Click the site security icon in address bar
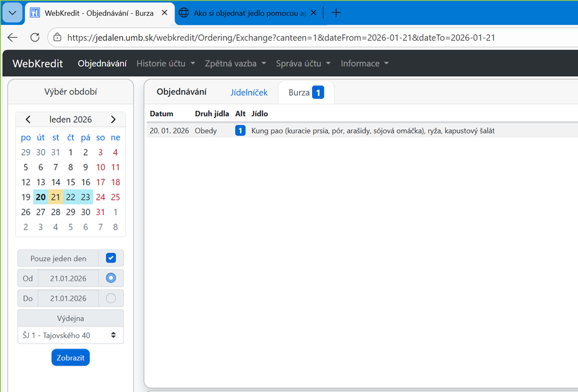 (x=57, y=37)
